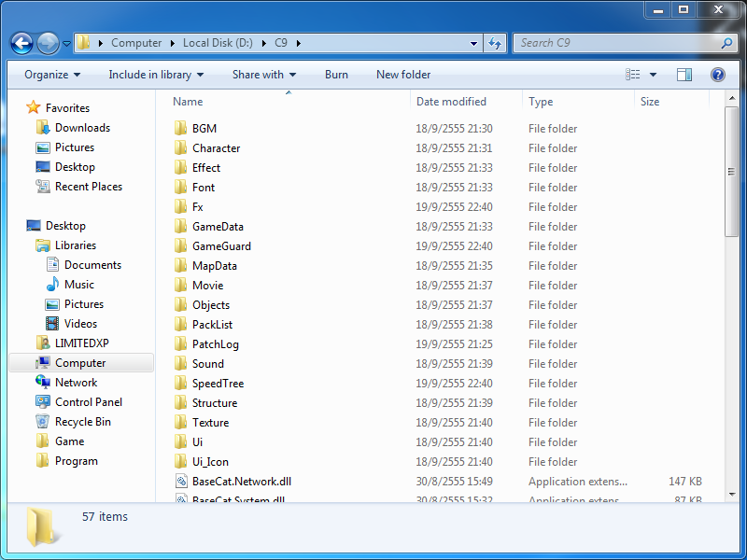Viewport: 747px width, 560px height.
Task: Select the MapData folder
Action: (215, 266)
